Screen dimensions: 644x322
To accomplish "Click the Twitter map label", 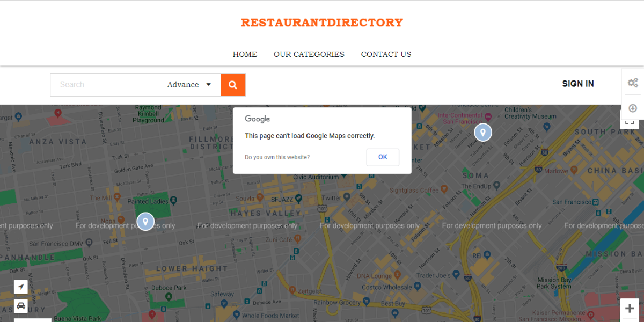I will point(332,198).
